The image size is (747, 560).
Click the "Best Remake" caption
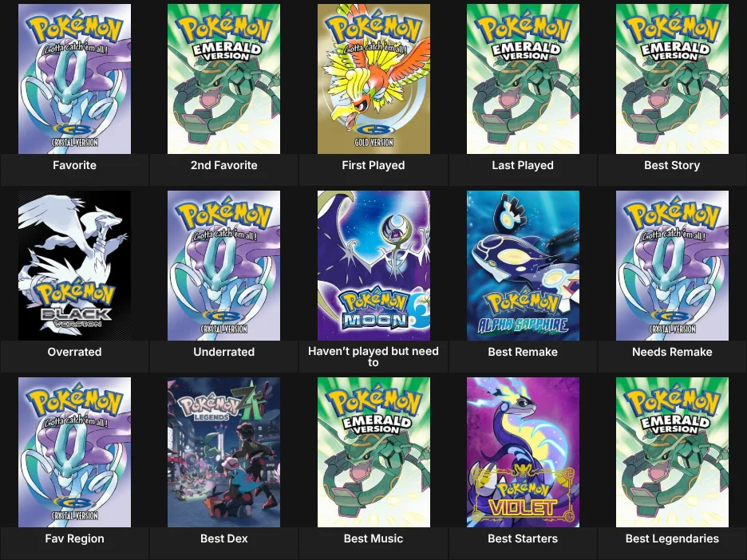(523, 352)
